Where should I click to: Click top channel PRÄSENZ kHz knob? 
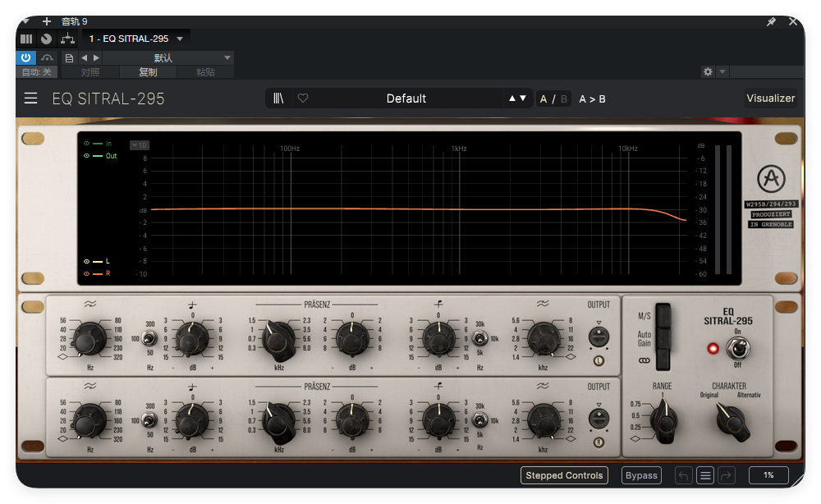278,340
